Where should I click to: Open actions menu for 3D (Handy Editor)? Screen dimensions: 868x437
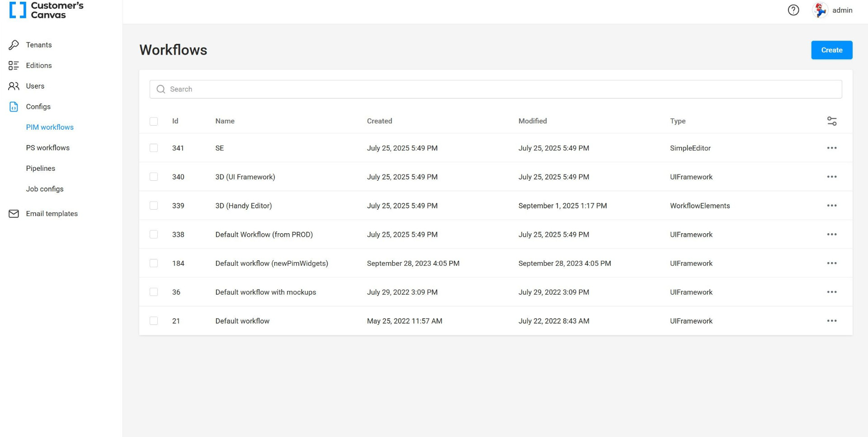pos(831,206)
